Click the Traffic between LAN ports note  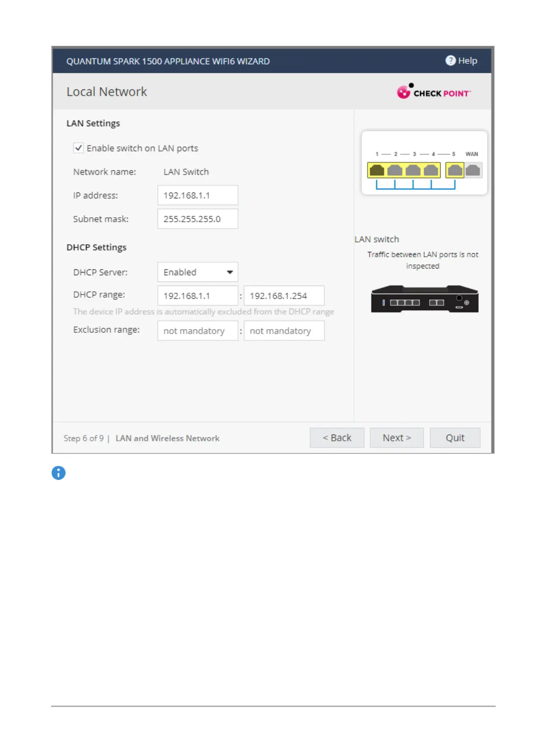tap(423, 260)
